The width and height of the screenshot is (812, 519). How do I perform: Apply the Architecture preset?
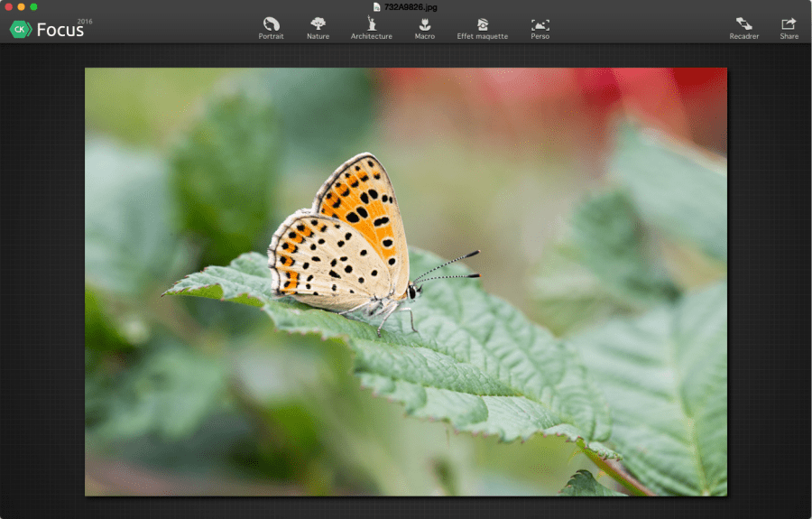[x=371, y=27]
